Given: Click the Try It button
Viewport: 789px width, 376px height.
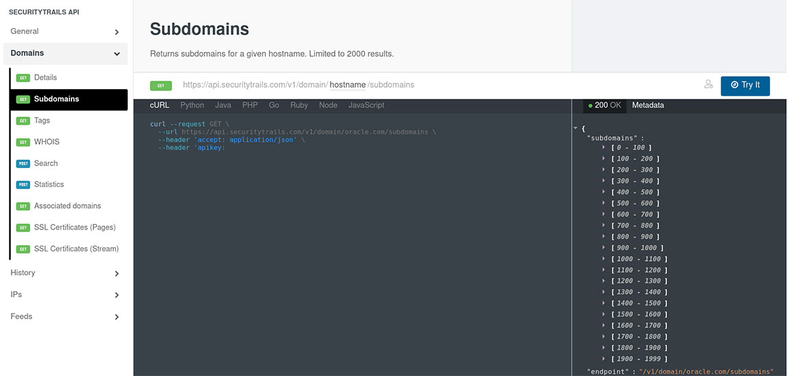Looking at the screenshot, I should [x=745, y=85].
